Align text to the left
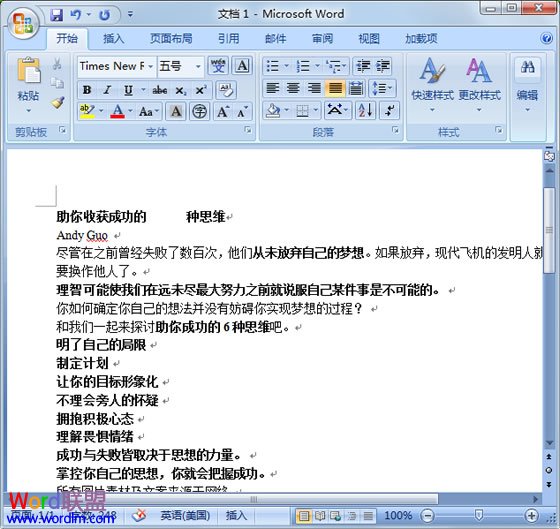 coord(272,88)
